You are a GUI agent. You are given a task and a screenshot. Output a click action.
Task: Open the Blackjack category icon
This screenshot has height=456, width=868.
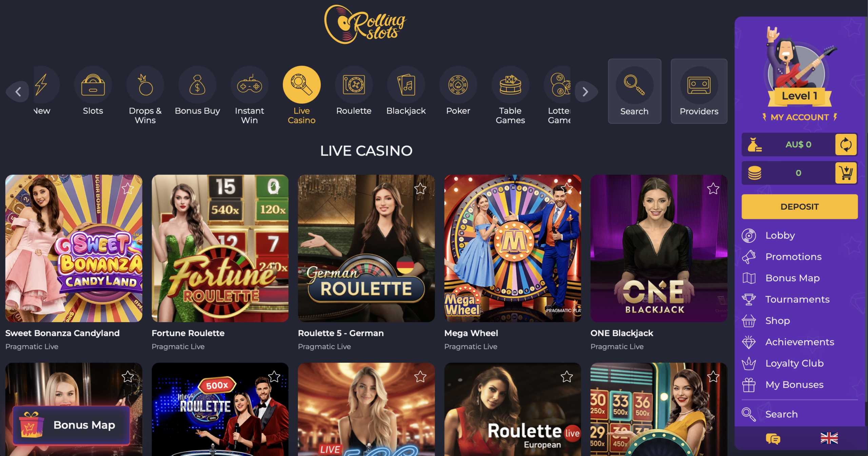tap(406, 85)
